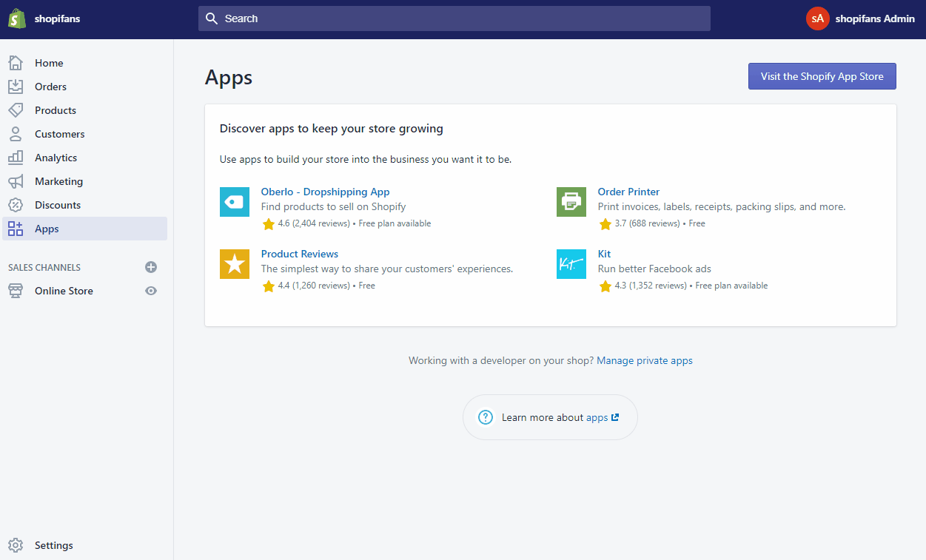Click 'Run better Facebook ads' text

point(654,269)
